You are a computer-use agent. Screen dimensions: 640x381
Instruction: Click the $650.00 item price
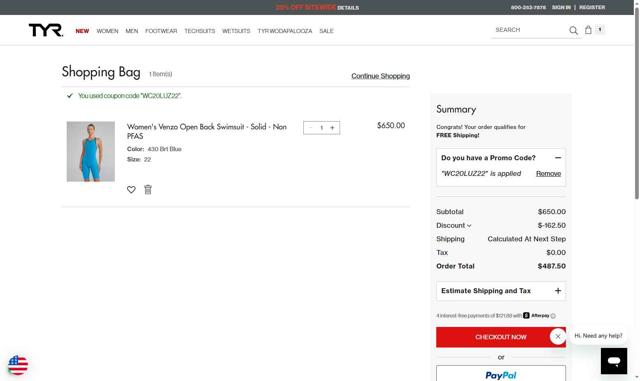(391, 125)
